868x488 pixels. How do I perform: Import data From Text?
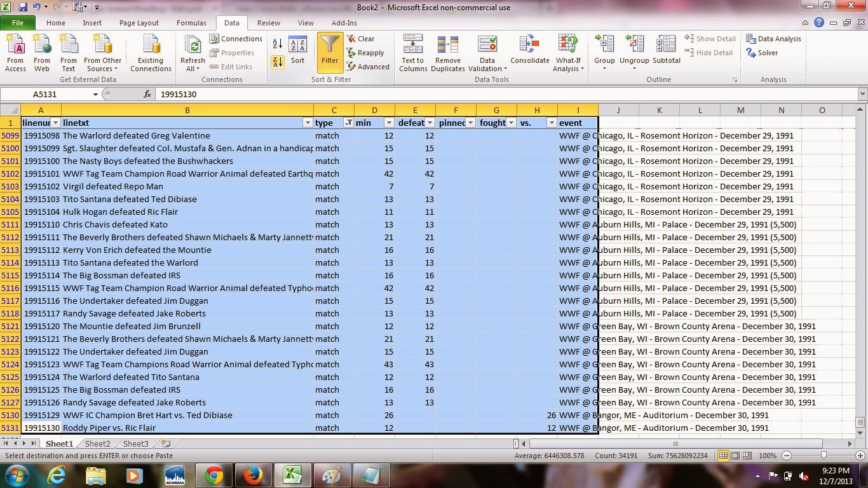pos(69,53)
